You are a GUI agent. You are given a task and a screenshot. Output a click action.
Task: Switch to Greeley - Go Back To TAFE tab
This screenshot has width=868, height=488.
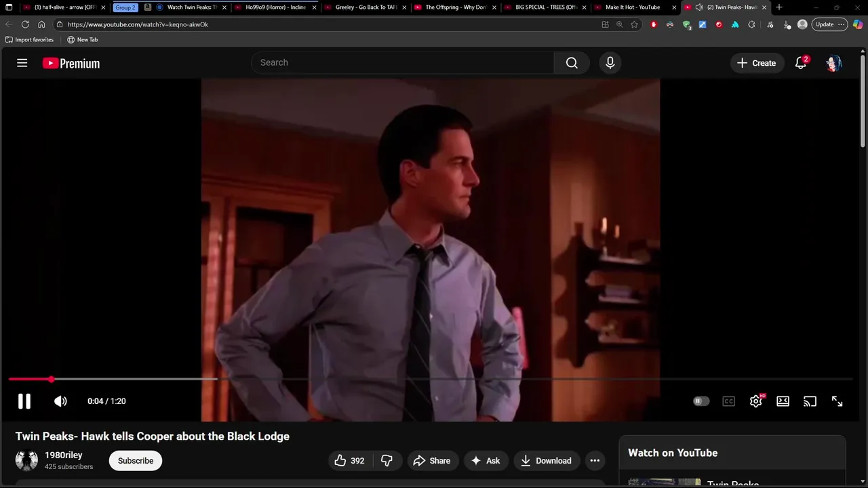point(365,7)
